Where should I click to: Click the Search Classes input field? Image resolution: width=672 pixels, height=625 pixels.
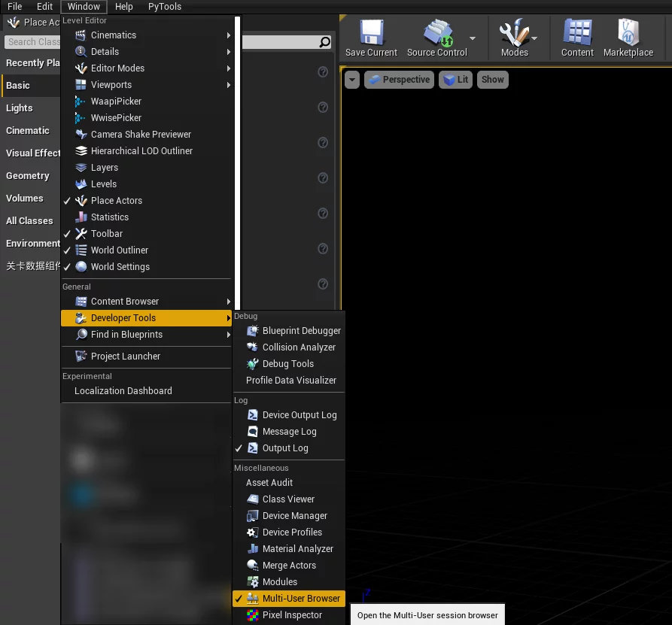[x=32, y=42]
